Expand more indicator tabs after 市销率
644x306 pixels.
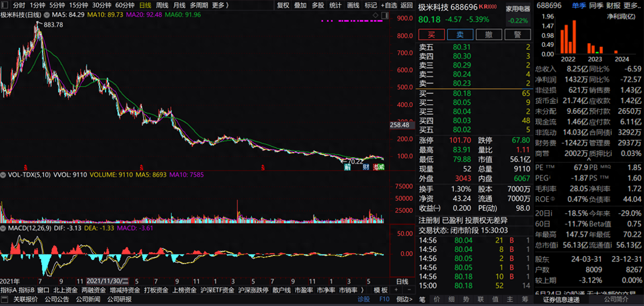362,290
